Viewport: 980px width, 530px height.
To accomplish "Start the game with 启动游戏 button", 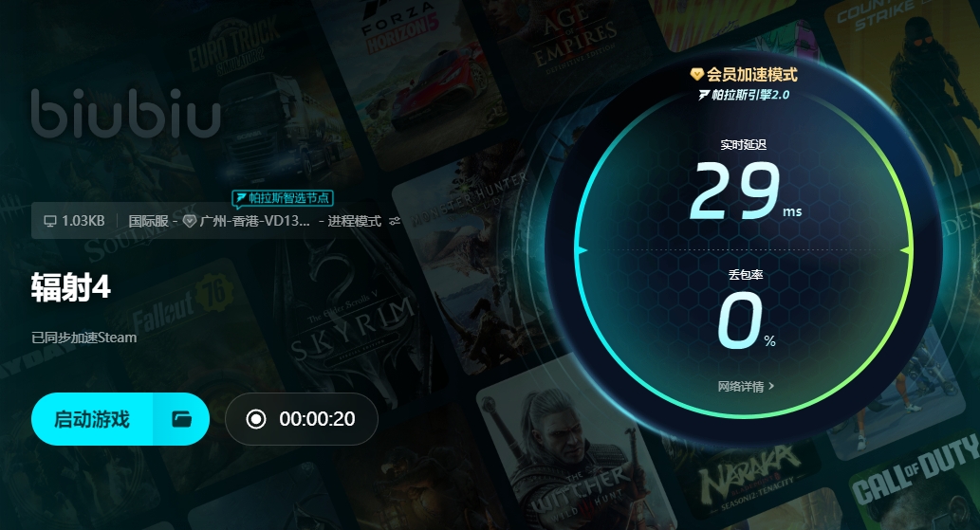I will pyautogui.click(x=92, y=419).
